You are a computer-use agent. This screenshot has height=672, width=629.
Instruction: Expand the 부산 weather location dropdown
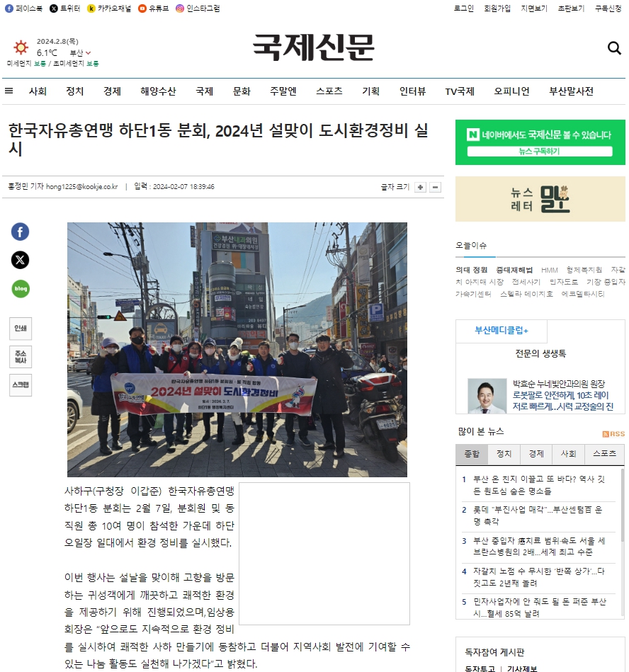(x=81, y=52)
